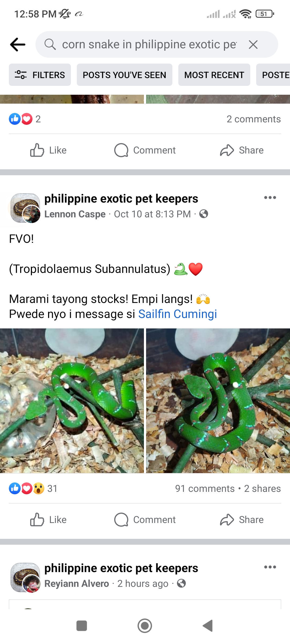Viewport: 290px width, 644px height.
Task: Clear the search text with X icon
Action: [x=253, y=45]
